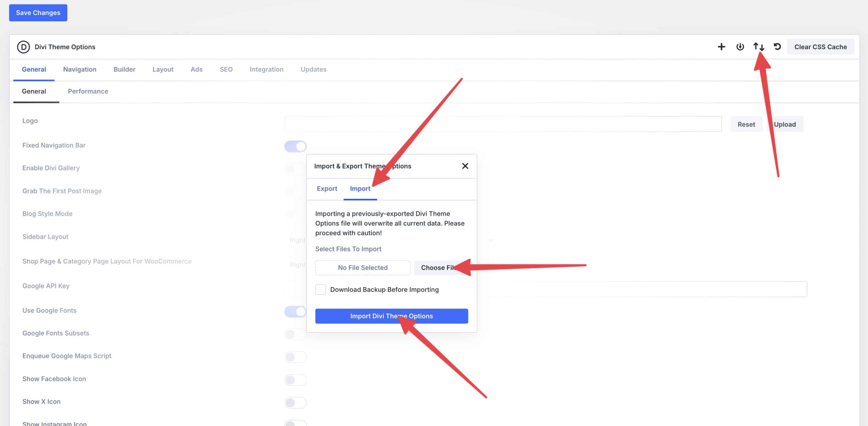Click the Divi logo icon

coord(23,47)
